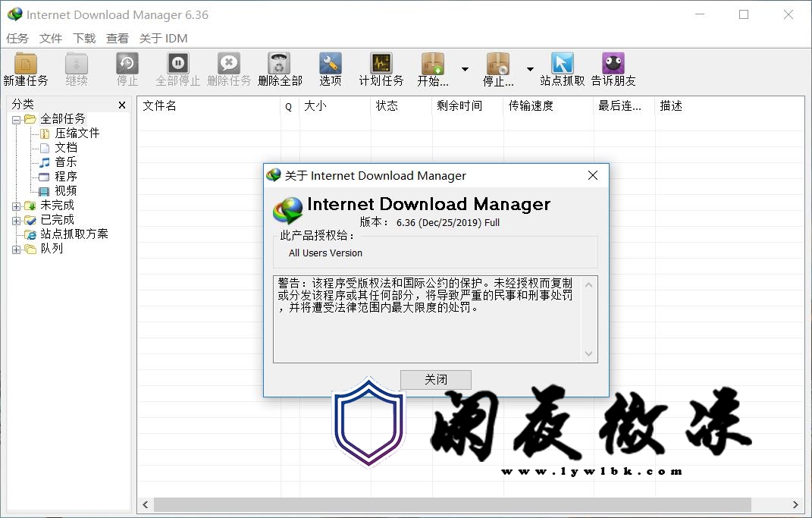This screenshot has height=518, width=812.
Task: Open 选项 (Options) wrench icon
Action: pyautogui.click(x=330, y=64)
